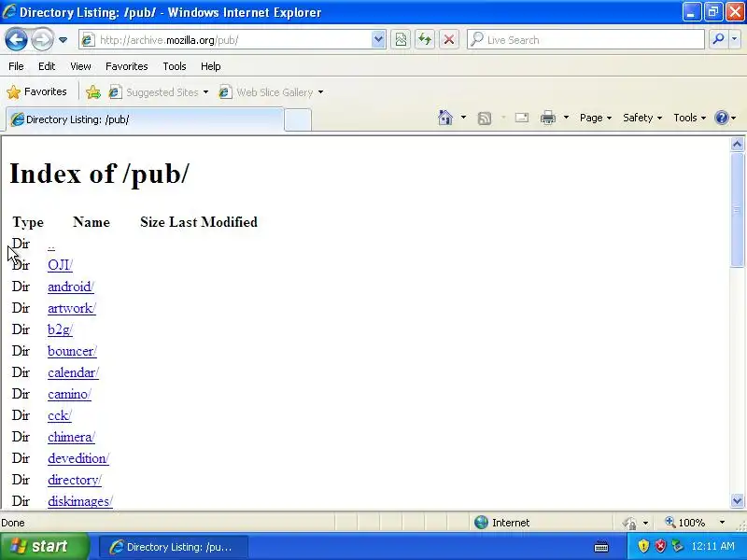This screenshot has height=560, width=747.
Task: Click the blue Help question mark icon
Action: click(722, 118)
